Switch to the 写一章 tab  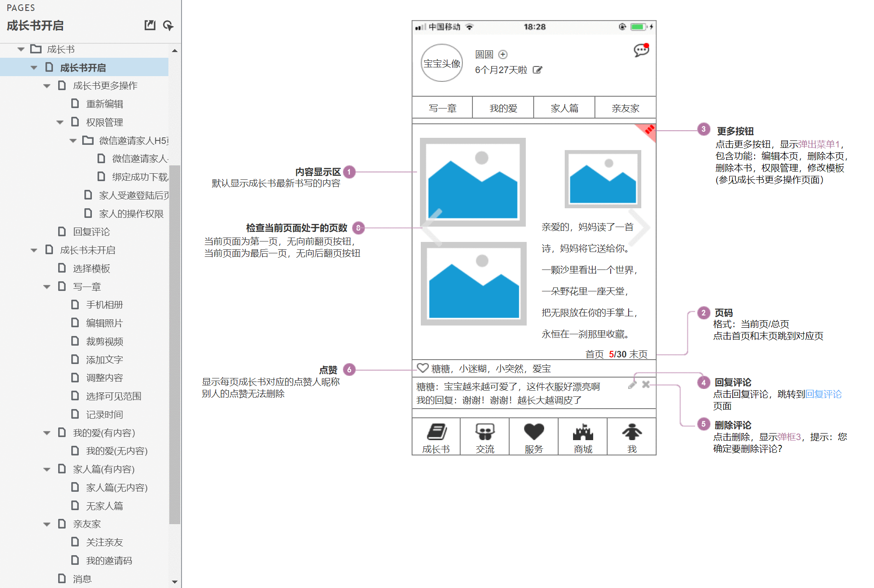(442, 108)
